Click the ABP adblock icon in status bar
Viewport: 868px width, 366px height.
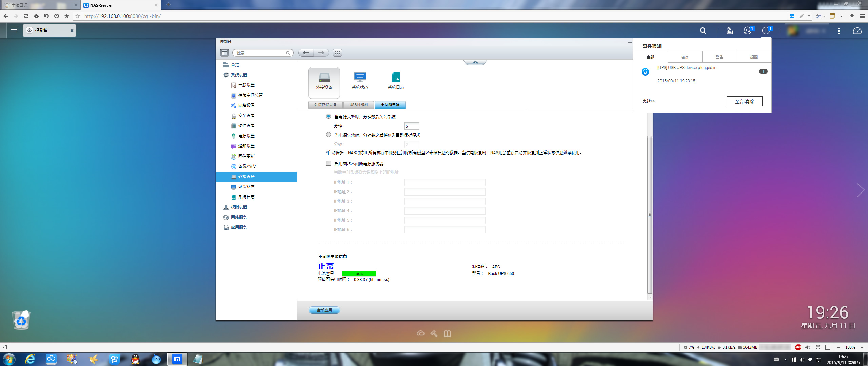pyautogui.click(x=798, y=347)
